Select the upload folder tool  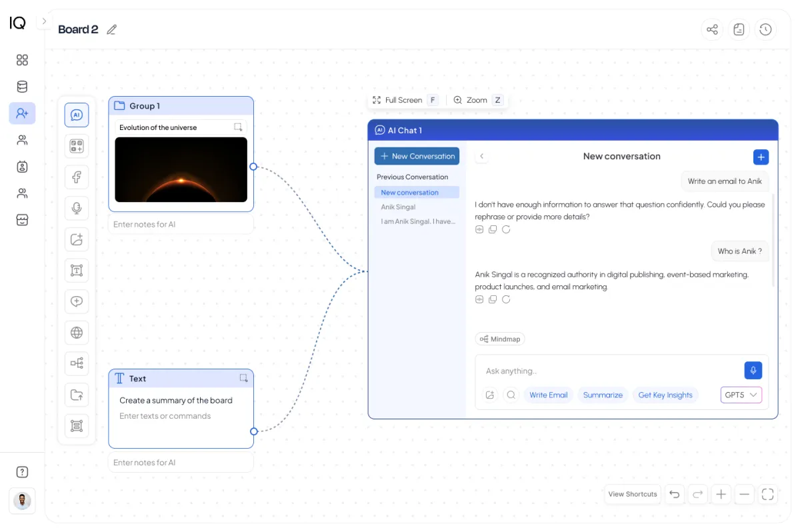[x=77, y=395]
